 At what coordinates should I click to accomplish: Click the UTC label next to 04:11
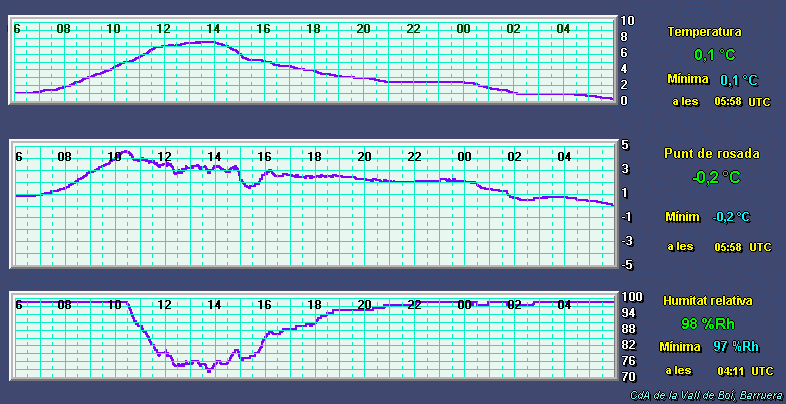tap(762, 372)
